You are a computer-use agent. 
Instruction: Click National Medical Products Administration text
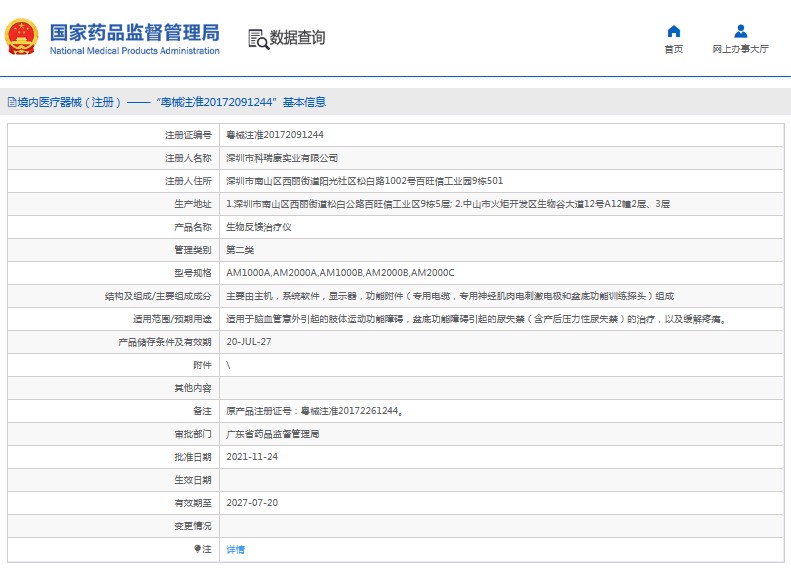tap(135, 50)
